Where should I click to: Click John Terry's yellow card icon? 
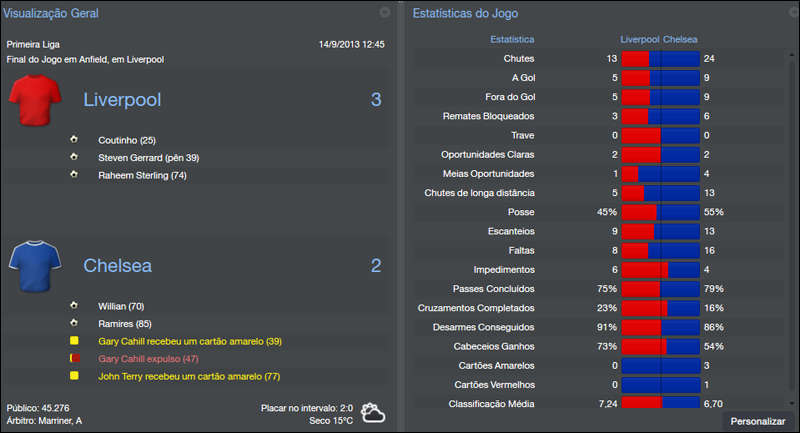[x=74, y=375]
